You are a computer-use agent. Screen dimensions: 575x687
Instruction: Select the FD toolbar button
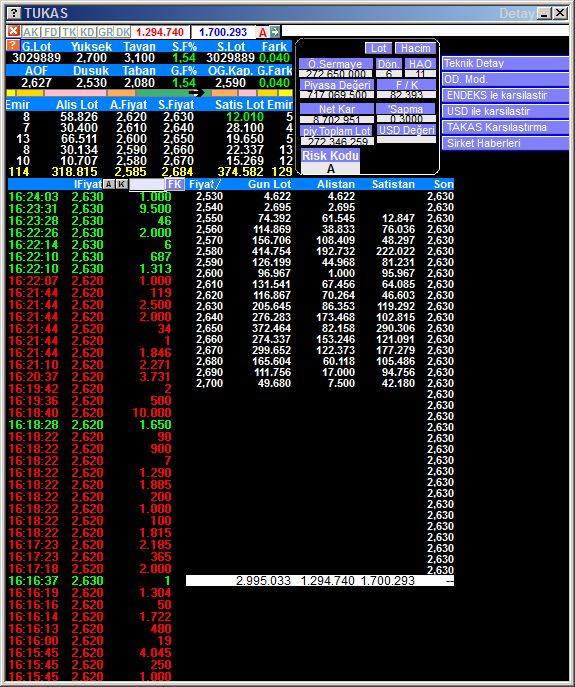coord(51,32)
